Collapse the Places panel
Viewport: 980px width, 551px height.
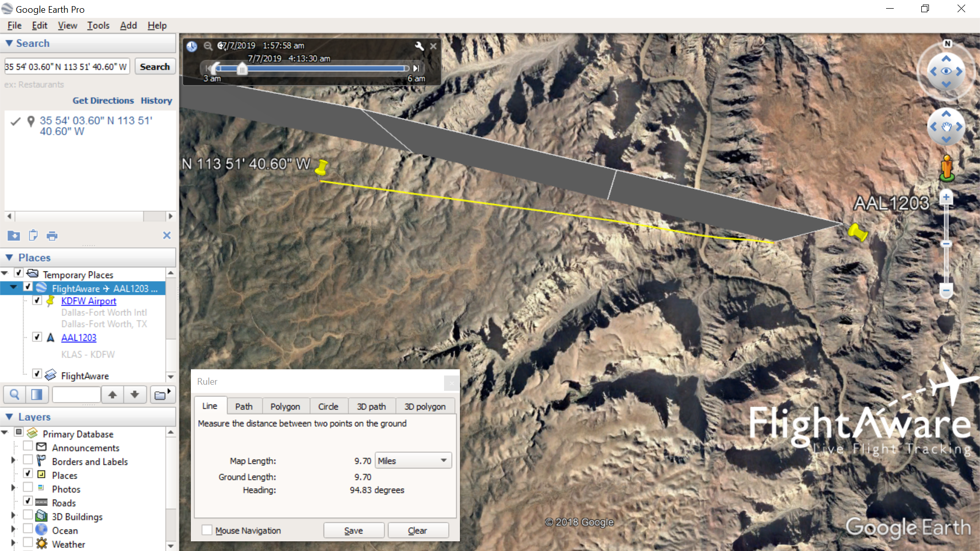pyautogui.click(x=9, y=258)
